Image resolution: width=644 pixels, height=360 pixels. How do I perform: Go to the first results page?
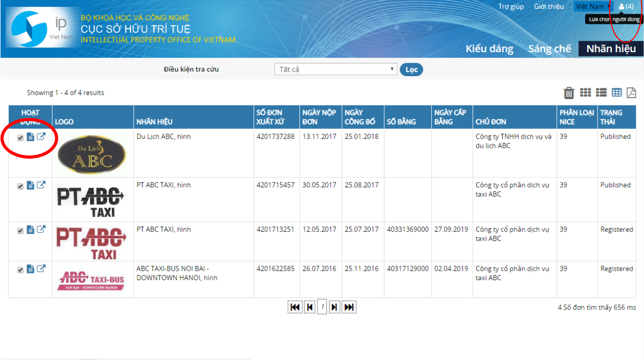click(295, 307)
